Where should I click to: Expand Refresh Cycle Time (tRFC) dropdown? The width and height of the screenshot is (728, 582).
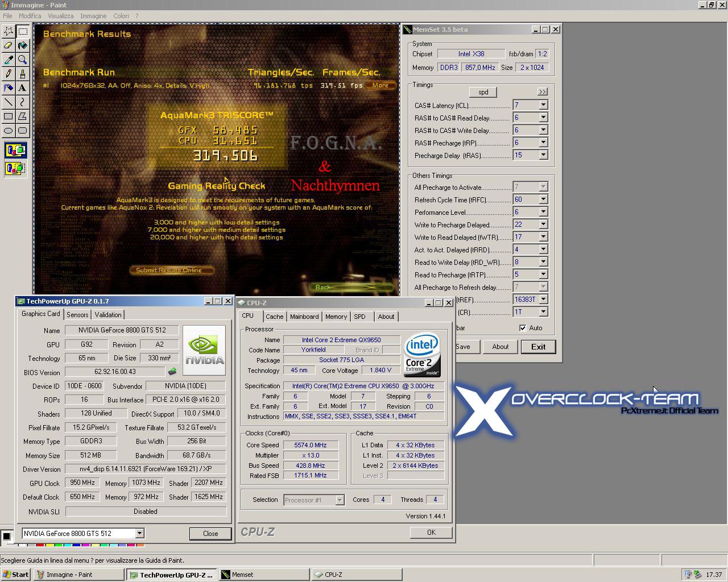coord(543,199)
